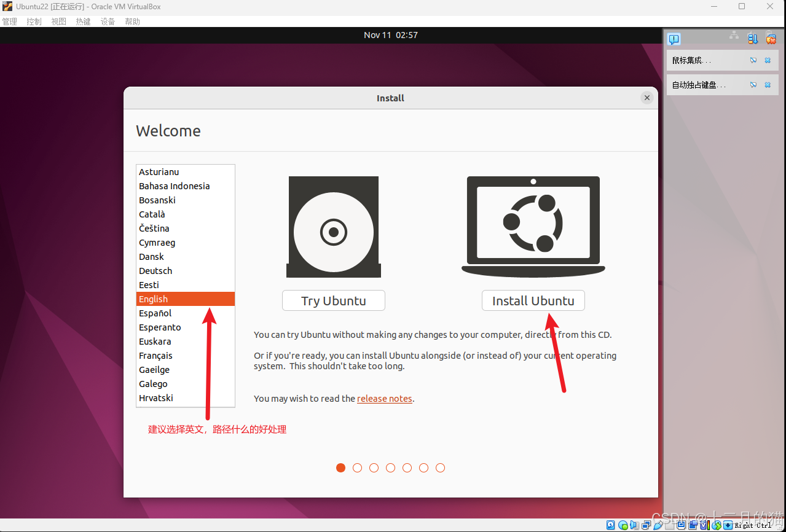Dismiss all notifications with red X icon
This screenshot has width=786, height=532.
pyautogui.click(x=771, y=39)
